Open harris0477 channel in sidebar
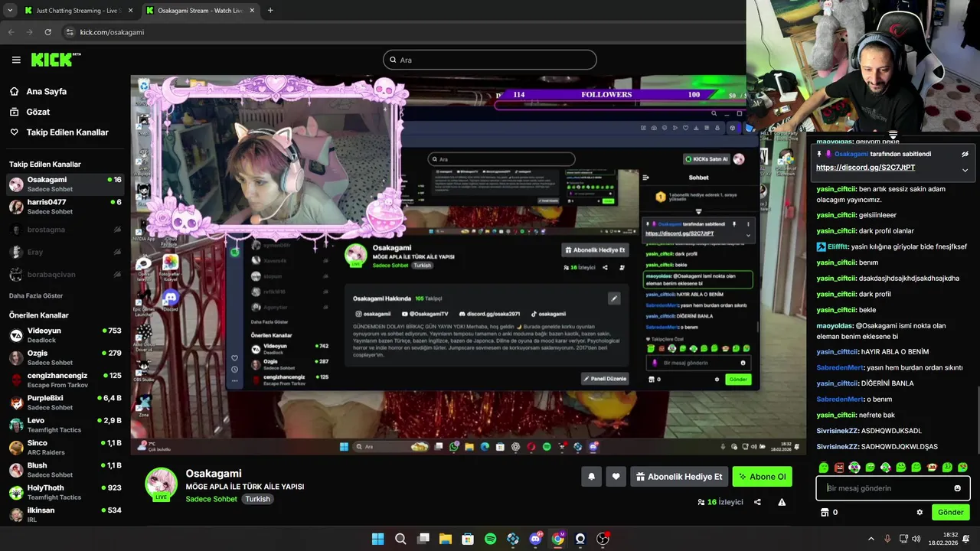 point(65,207)
